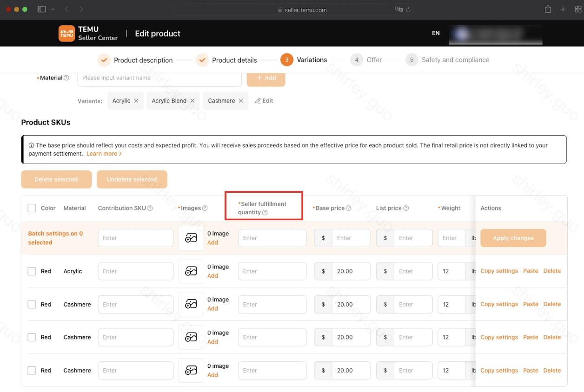Toggle the select-all checkbox in table header
584x392 pixels.
(32, 208)
